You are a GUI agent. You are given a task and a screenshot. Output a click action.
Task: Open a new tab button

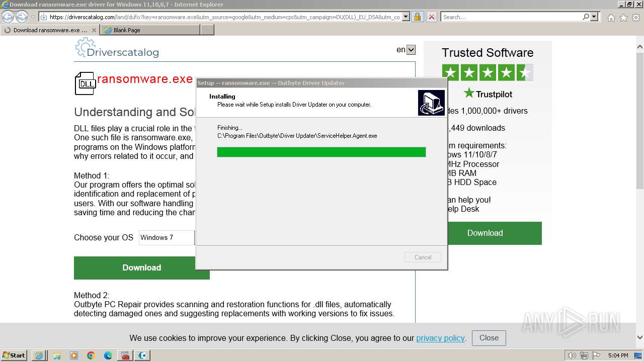(x=207, y=30)
